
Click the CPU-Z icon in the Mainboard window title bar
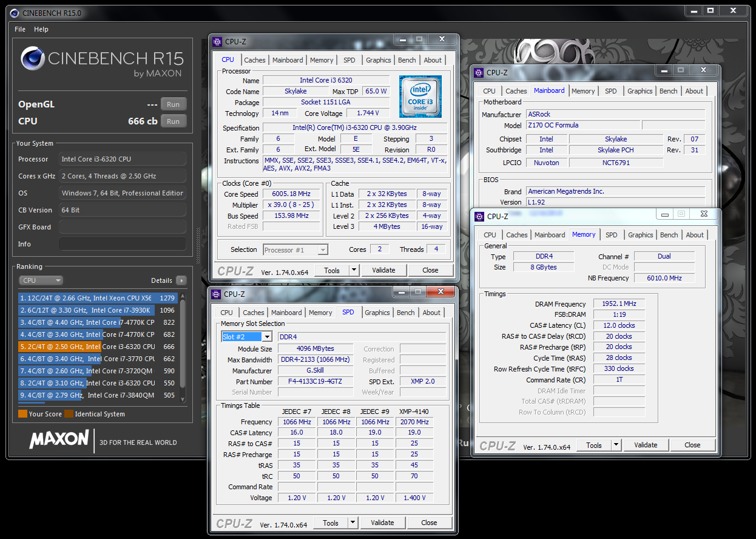coord(478,72)
